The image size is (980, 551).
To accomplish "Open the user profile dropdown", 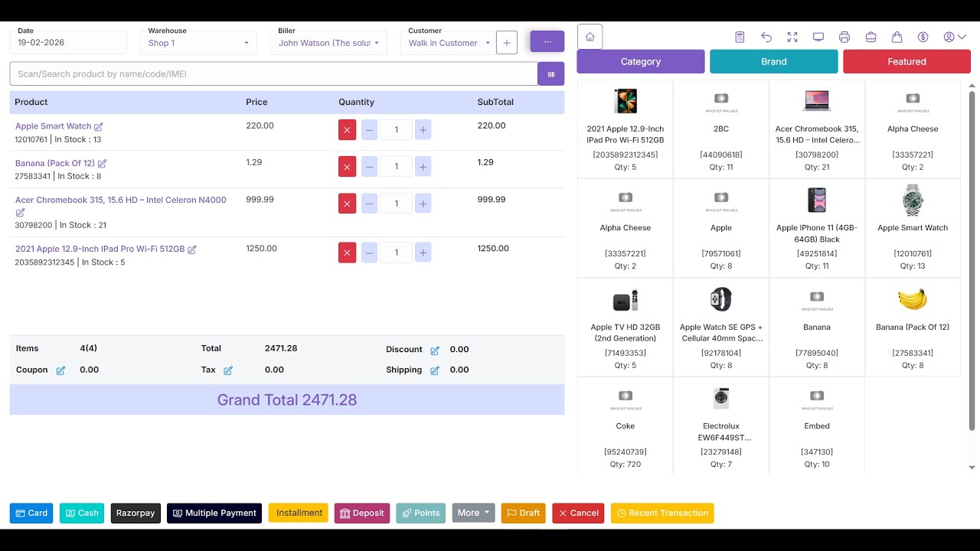I will [954, 37].
